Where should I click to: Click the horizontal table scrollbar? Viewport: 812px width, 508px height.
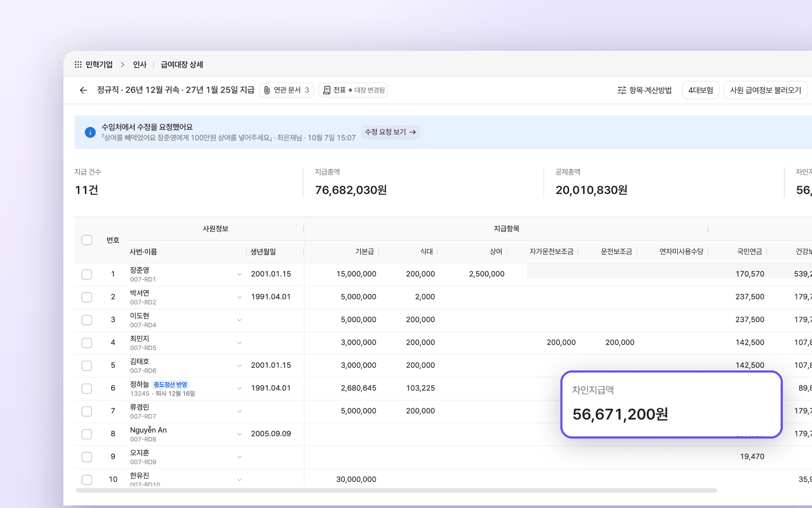pos(396,490)
